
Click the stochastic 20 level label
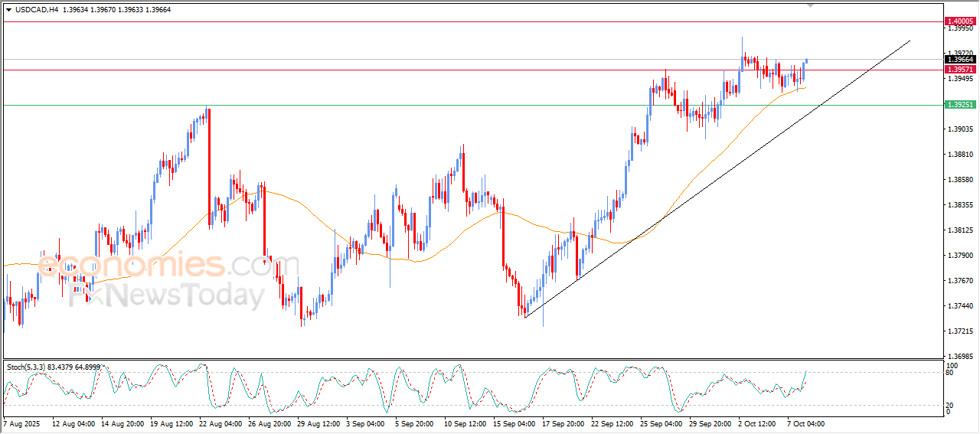pyautogui.click(x=951, y=405)
